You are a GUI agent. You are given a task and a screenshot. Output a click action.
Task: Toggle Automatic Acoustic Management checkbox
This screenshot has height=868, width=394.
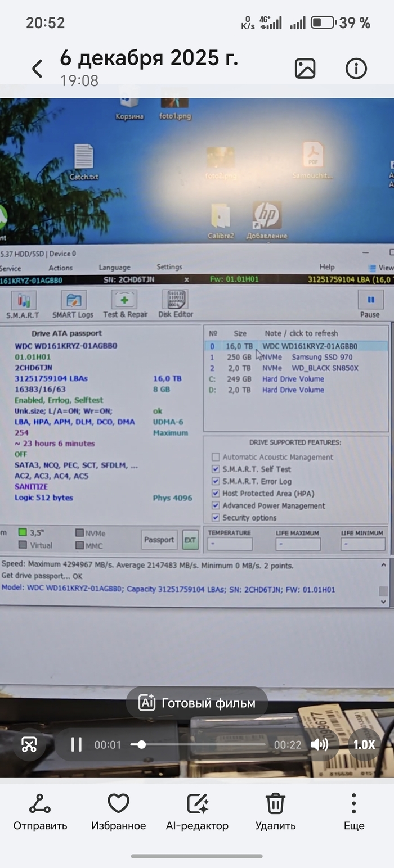pos(216,458)
